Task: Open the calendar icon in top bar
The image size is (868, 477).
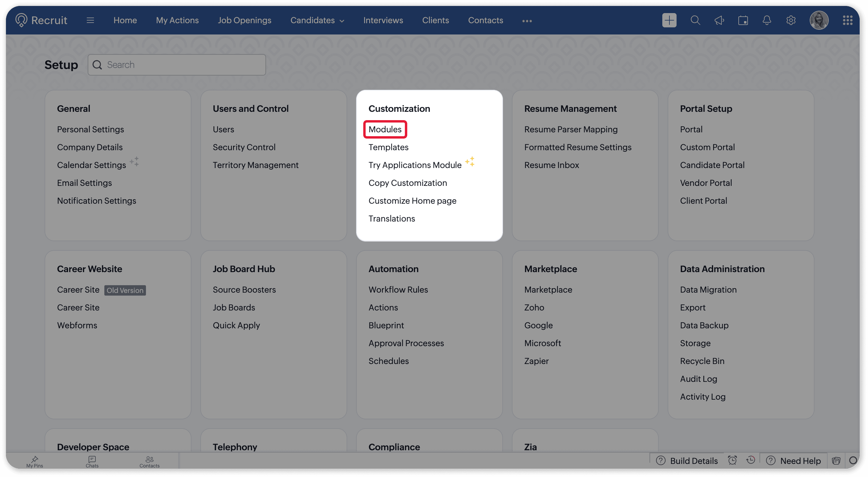Action: tap(743, 20)
